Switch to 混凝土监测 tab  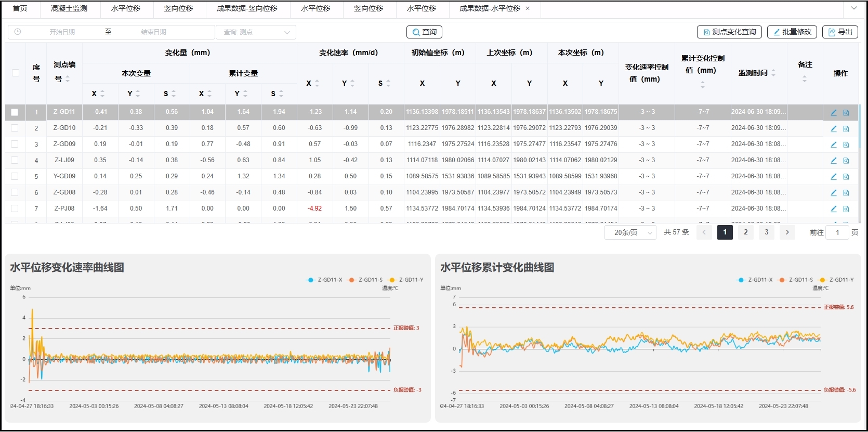(x=69, y=9)
